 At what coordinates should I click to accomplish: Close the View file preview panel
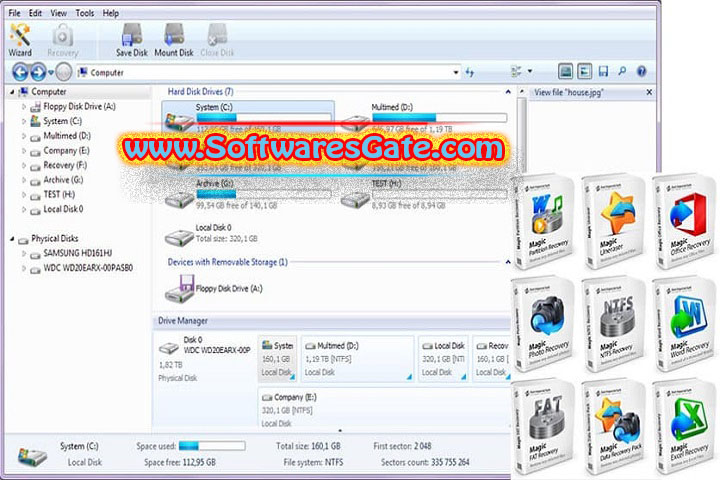649,92
